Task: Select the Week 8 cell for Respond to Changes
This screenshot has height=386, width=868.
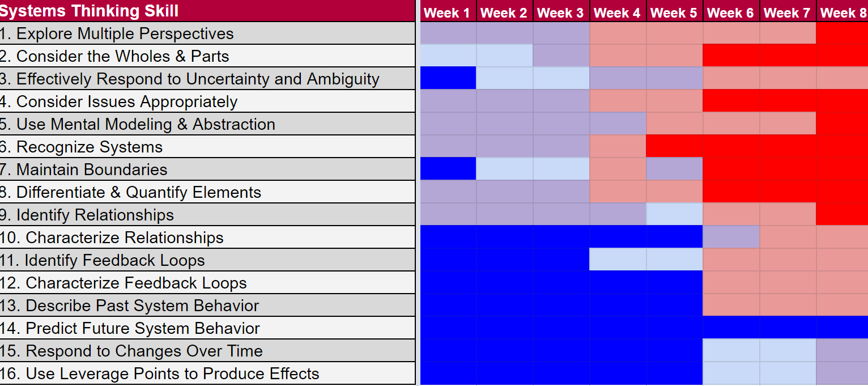Action: pos(842,351)
